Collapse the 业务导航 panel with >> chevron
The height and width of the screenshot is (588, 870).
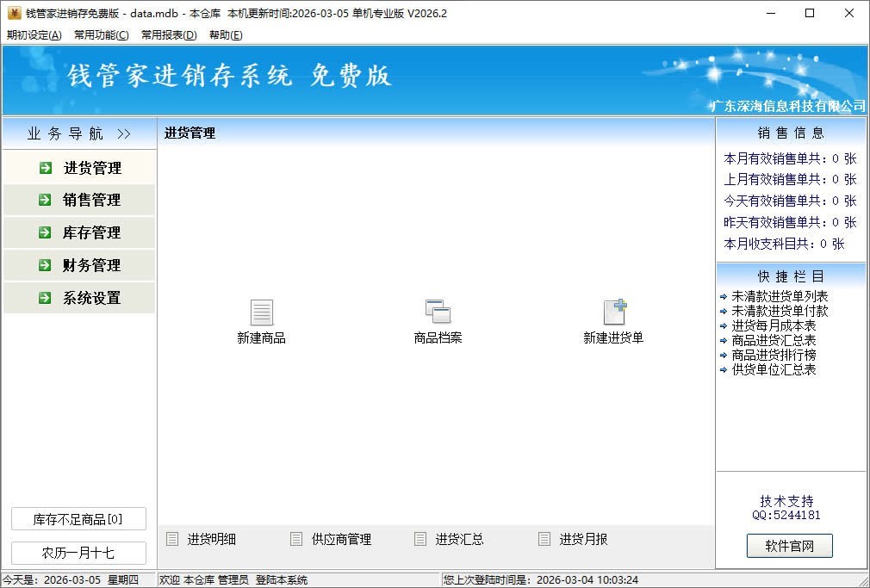(124, 133)
